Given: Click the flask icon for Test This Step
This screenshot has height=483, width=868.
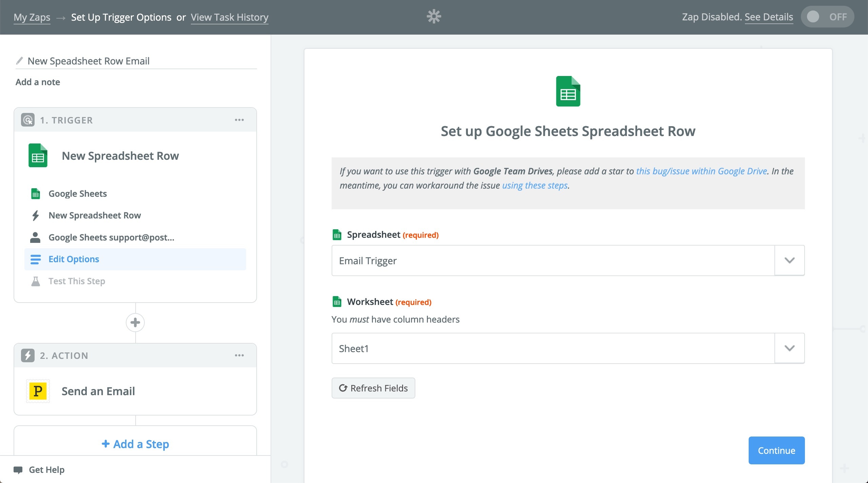Looking at the screenshot, I should pos(36,281).
